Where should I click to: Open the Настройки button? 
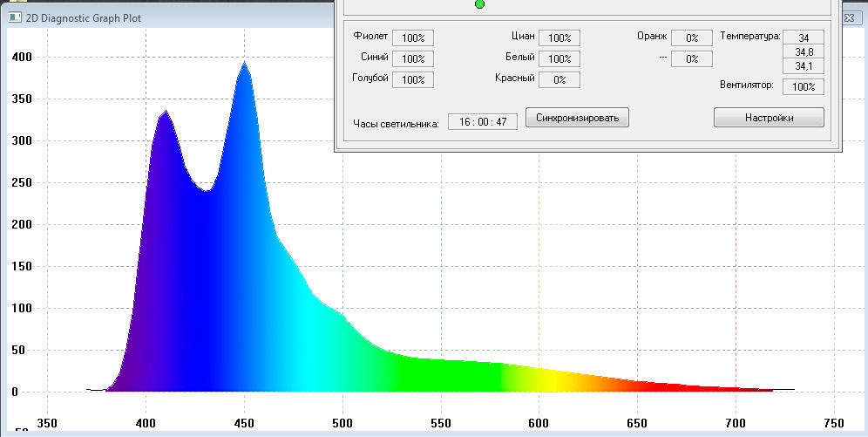[x=769, y=118]
